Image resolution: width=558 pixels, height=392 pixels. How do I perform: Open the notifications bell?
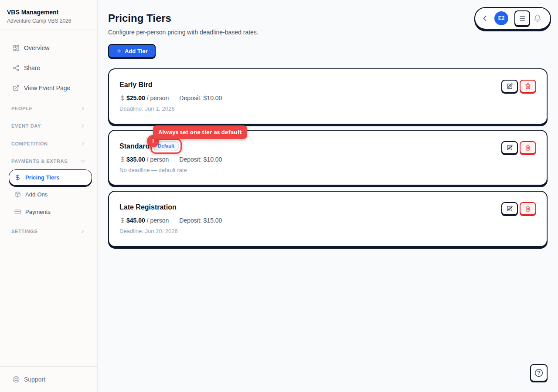point(537,18)
